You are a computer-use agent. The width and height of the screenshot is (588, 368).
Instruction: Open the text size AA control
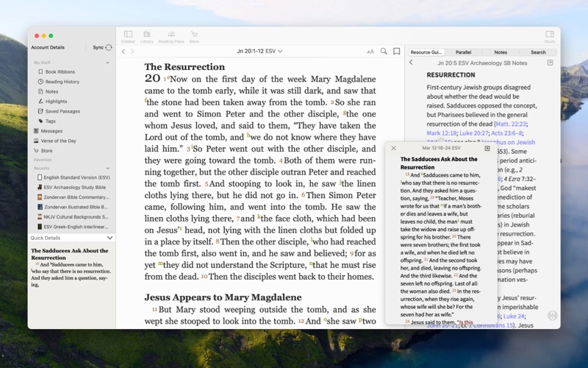[370, 52]
